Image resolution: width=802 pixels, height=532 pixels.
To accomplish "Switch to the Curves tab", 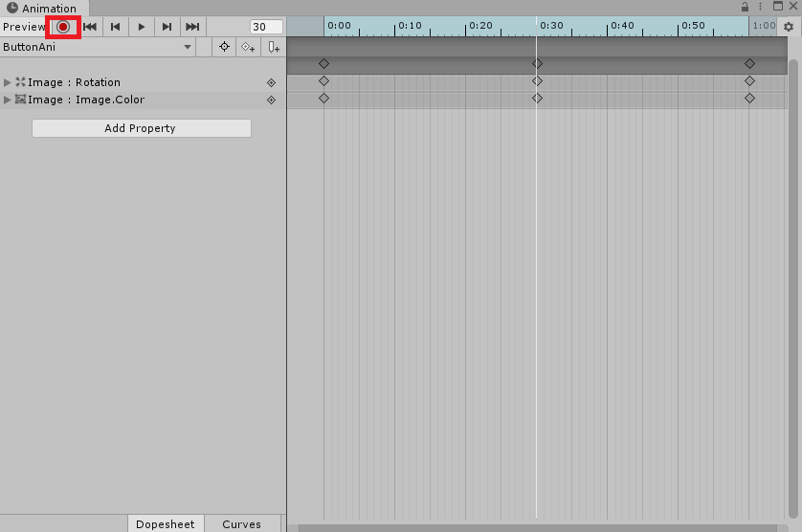I will [x=242, y=523].
